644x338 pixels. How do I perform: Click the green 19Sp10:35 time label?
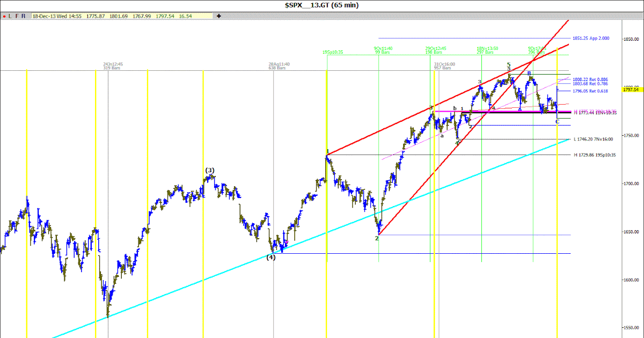(333, 52)
